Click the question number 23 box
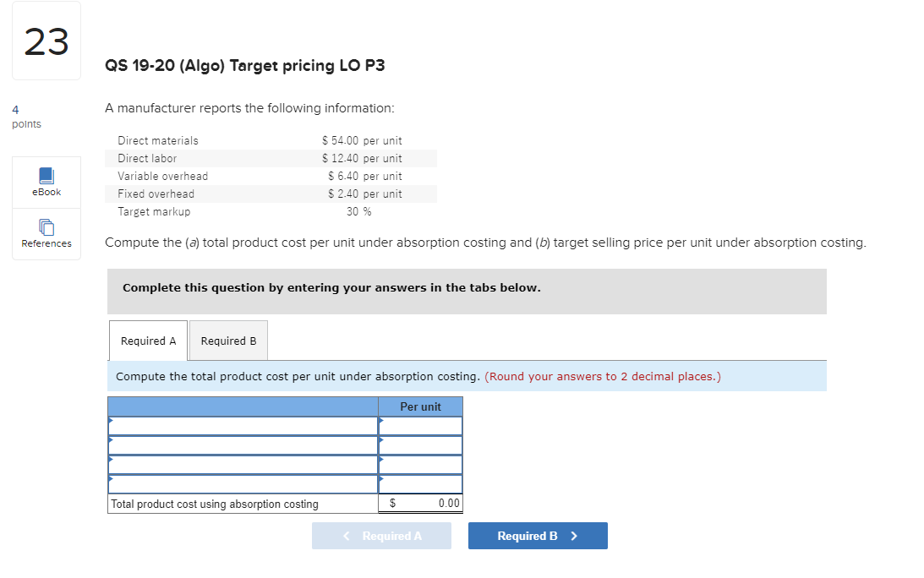Viewport: 924px width, 578px height. point(46,41)
